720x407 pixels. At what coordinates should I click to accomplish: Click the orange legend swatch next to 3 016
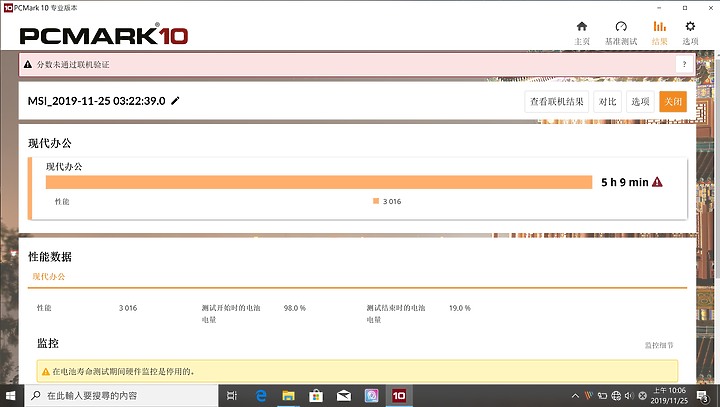[376, 201]
